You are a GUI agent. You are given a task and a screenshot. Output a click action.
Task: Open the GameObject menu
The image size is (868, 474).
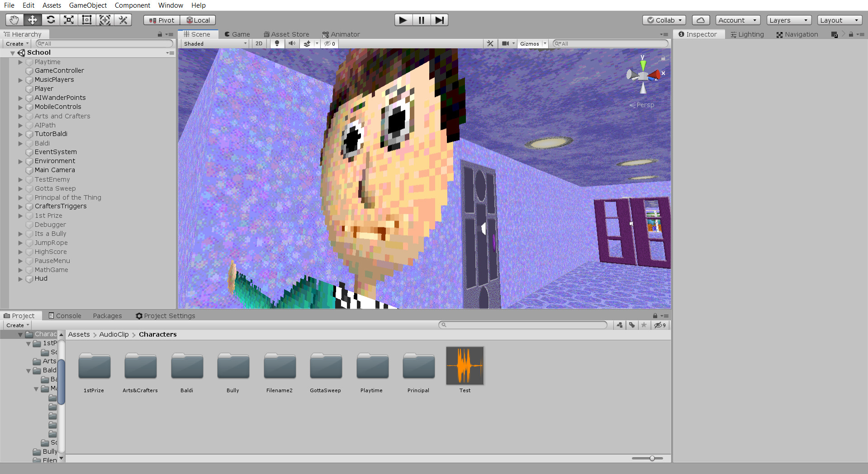(x=88, y=5)
